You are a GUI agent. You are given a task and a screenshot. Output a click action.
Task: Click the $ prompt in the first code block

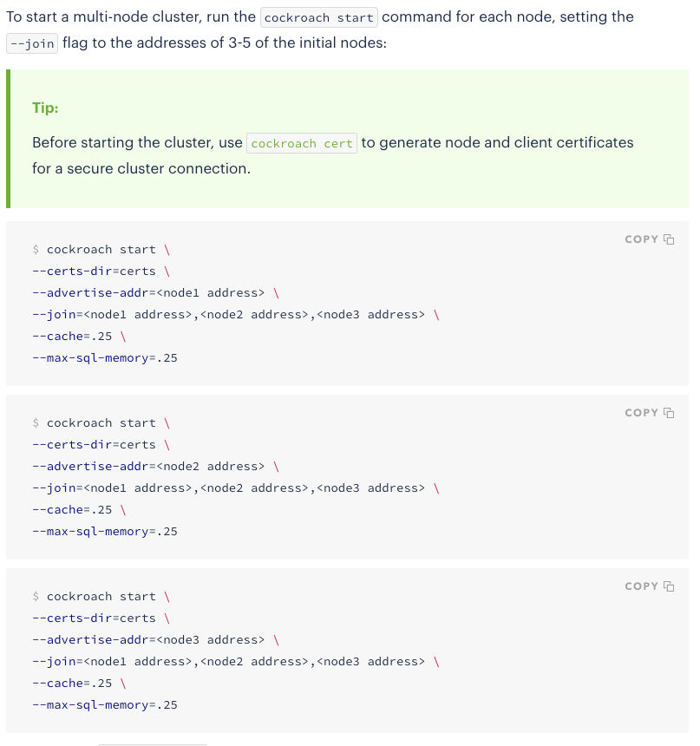pos(36,249)
